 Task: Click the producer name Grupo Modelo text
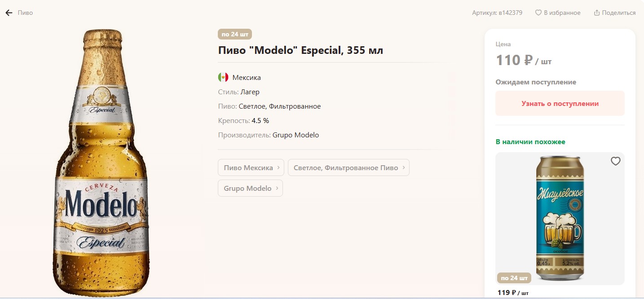[x=296, y=135]
